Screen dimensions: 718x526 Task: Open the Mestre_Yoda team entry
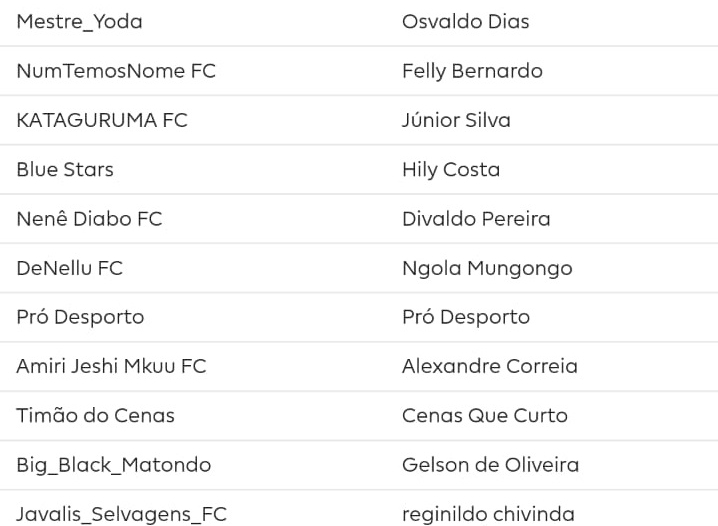tap(79, 22)
